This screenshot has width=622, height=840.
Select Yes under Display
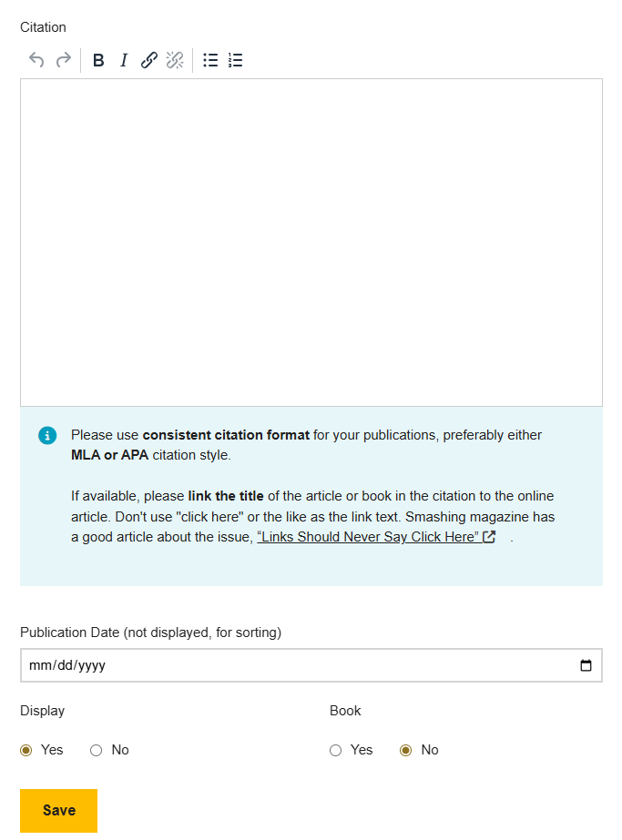[x=26, y=750]
